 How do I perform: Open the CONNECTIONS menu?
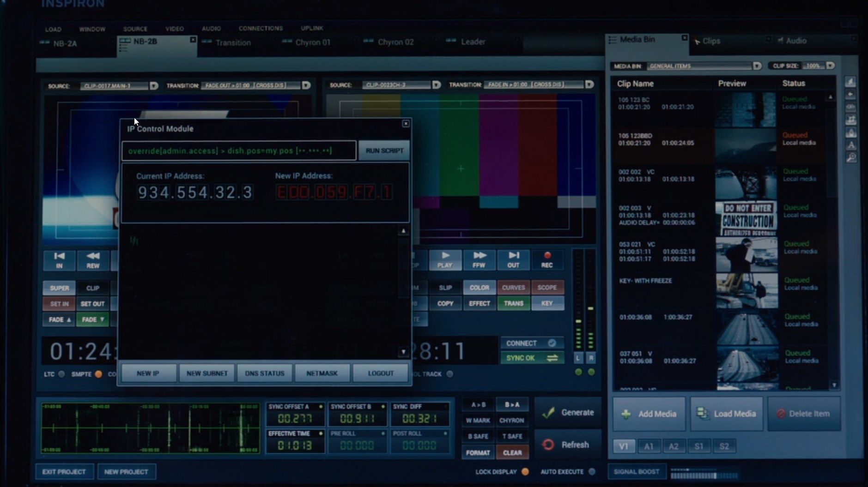point(261,28)
